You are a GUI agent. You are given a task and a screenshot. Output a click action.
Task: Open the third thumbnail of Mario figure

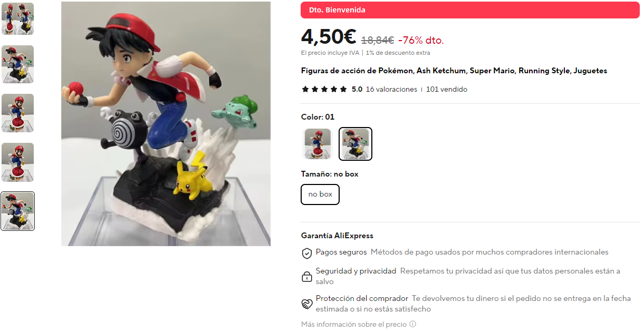click(18, 113)
